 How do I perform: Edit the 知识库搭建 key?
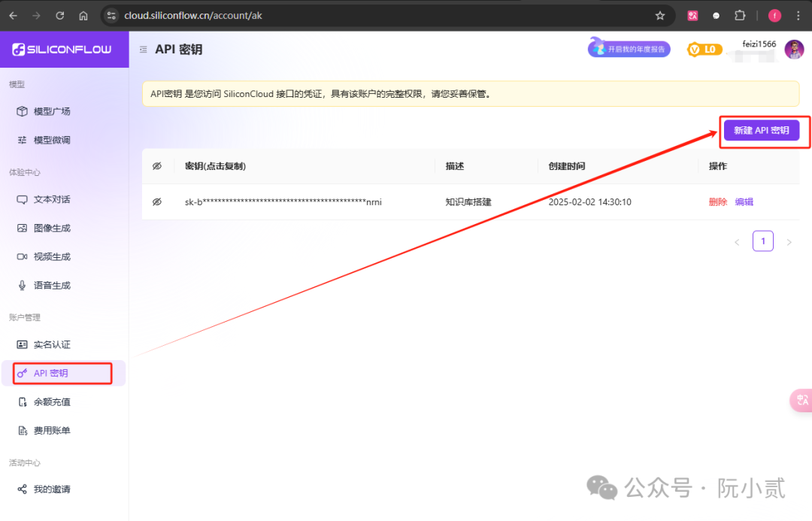coord(744,202)
